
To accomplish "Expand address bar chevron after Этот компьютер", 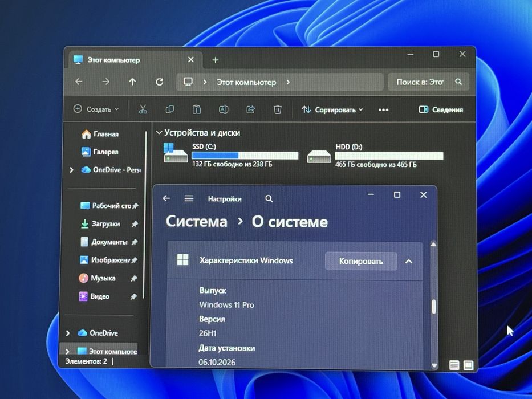I will click(x=288, y=82).
